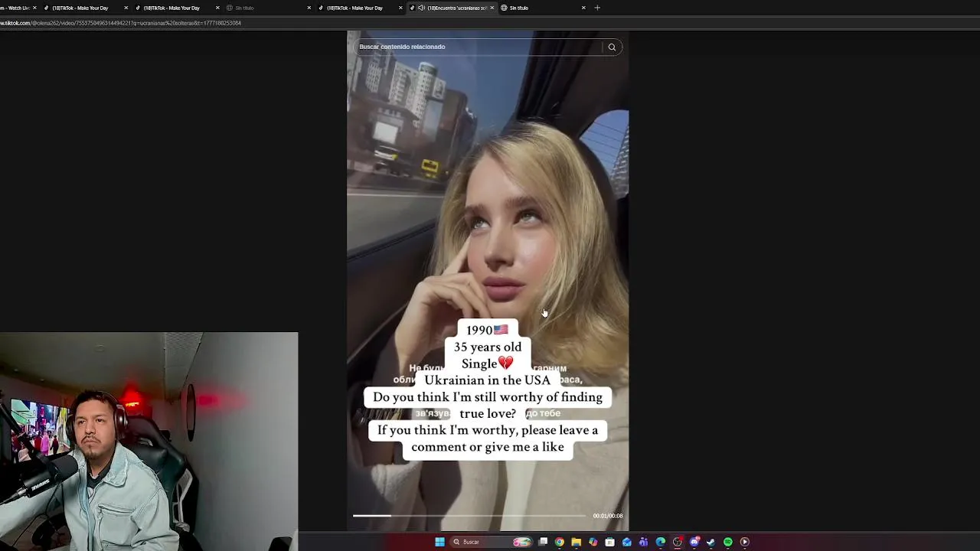
Task: Click the taskbar 'Buscar' search box
Action: (x=491, y=542)
